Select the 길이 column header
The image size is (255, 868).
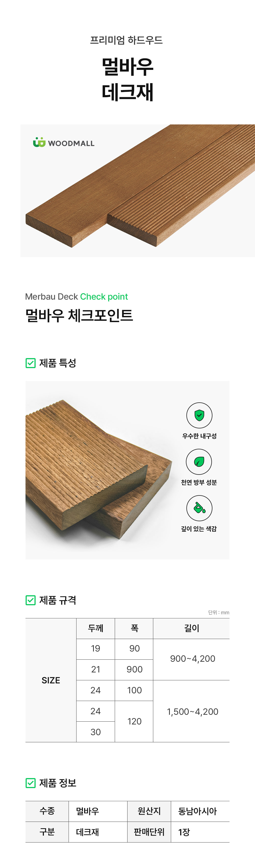click(191, 628)
